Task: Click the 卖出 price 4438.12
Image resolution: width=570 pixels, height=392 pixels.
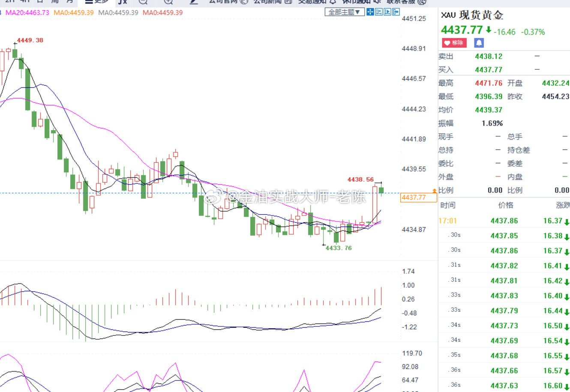Action: tap(489, 57)
